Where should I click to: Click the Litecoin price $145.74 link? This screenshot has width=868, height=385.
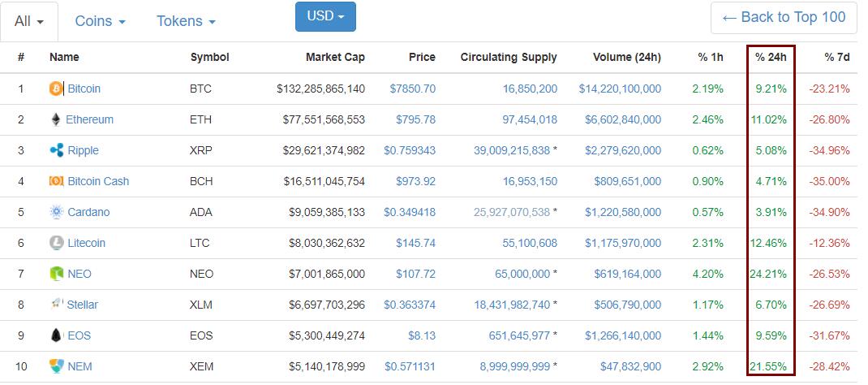[x=415, y=243]
